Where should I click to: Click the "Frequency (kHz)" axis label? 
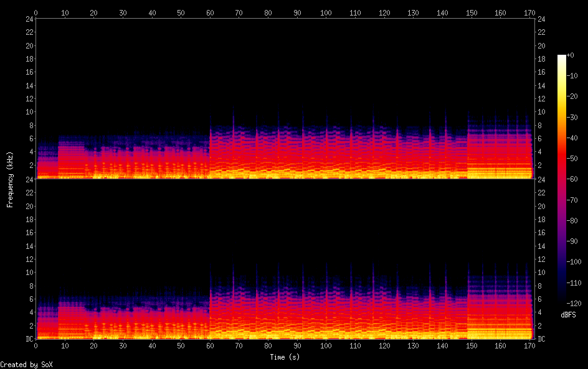tap(10, 179)
